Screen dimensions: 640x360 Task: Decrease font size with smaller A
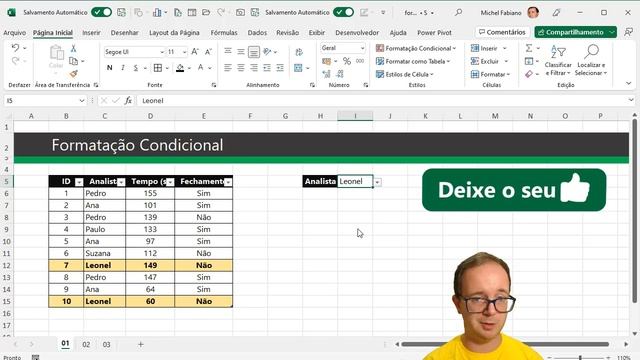208,52
